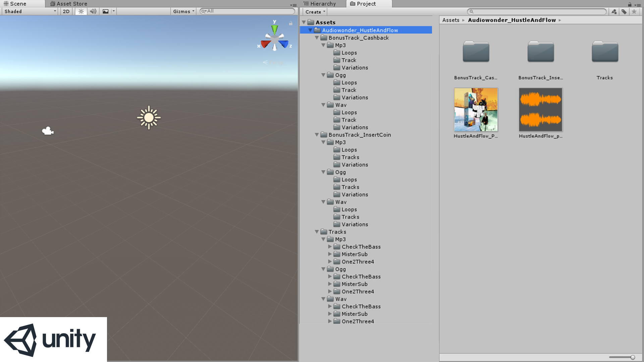Click favorites star icon in Project toolbar
This screenshot has width=644, height=362.
coord(634,12)
